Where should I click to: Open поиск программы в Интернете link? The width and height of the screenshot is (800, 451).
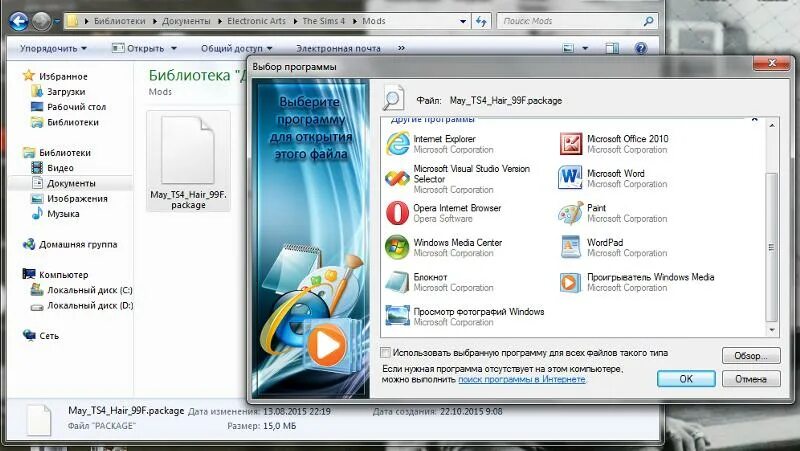click(x=521, y=380)
